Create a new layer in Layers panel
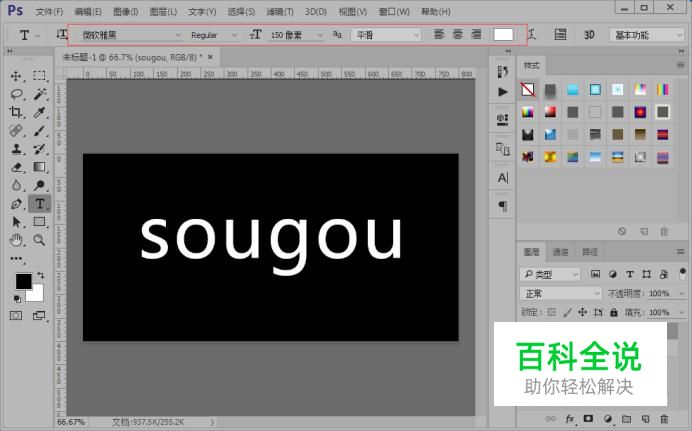Screen dimensions: 692x431 (645, 419)
